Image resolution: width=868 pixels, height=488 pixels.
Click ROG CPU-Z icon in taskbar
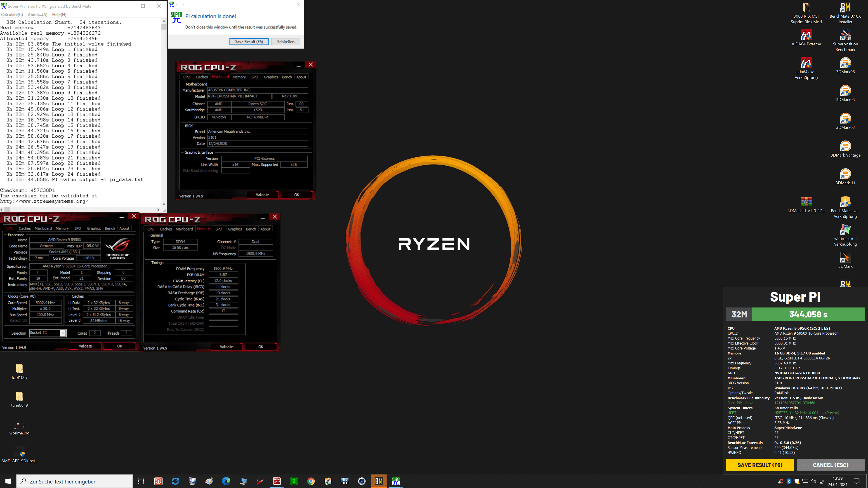[277, 481]
